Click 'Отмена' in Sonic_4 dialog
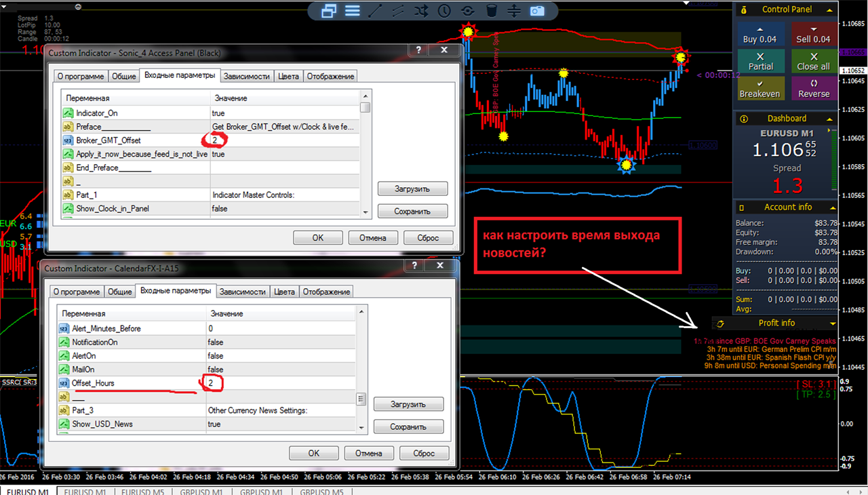The image size is (868, 495). click(373, 238)
